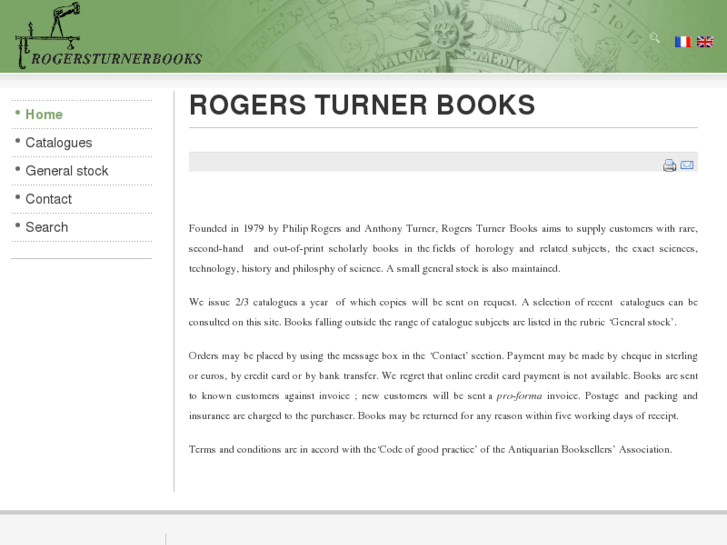
Task: Email this page via envelope icon
Action: pyautogui.click(x=687, y=165)
